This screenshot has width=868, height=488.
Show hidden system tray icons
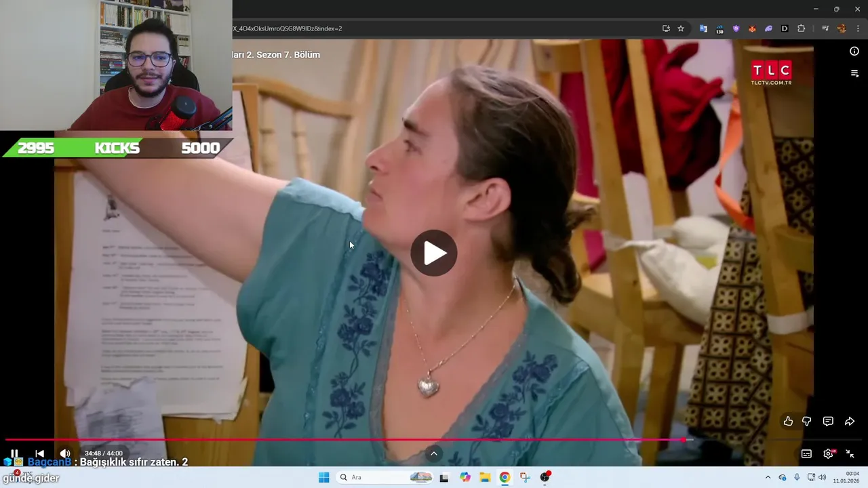[768, 477]
